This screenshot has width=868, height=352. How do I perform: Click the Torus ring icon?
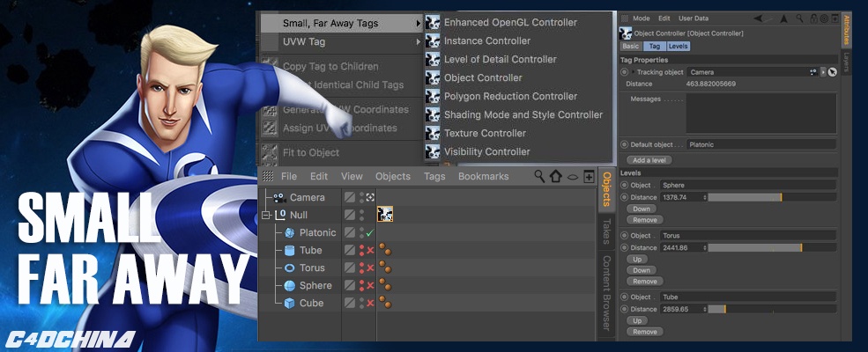[x=289, y=268]
